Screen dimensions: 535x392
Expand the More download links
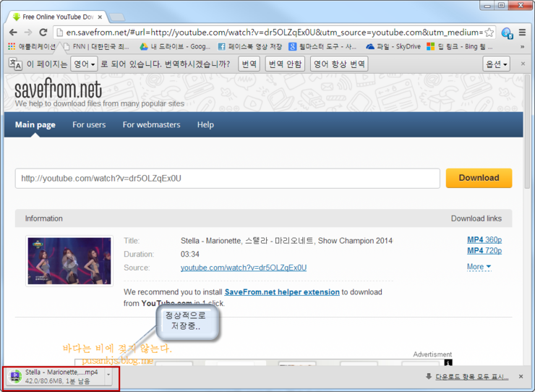479,267
